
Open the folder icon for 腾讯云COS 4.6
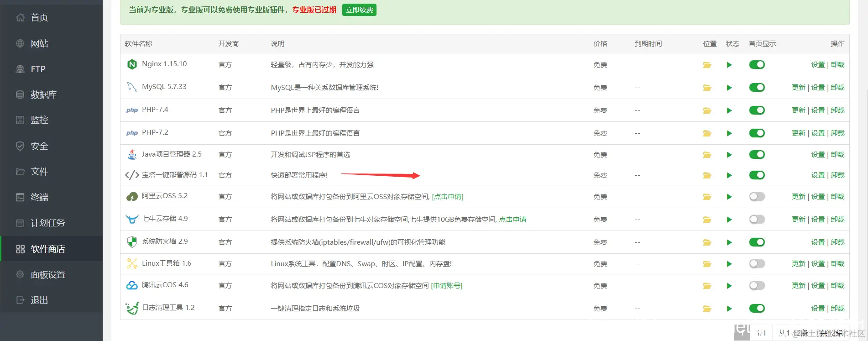pyautogui.click(x=707, y=286)
